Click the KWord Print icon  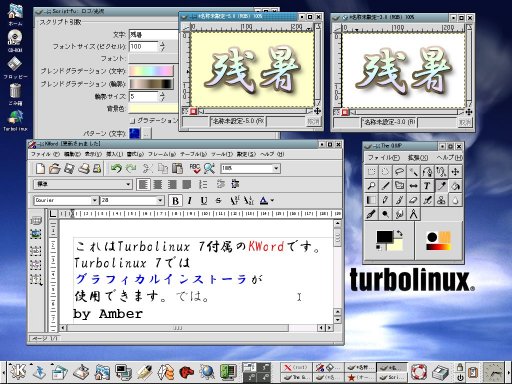click(84, 168)
